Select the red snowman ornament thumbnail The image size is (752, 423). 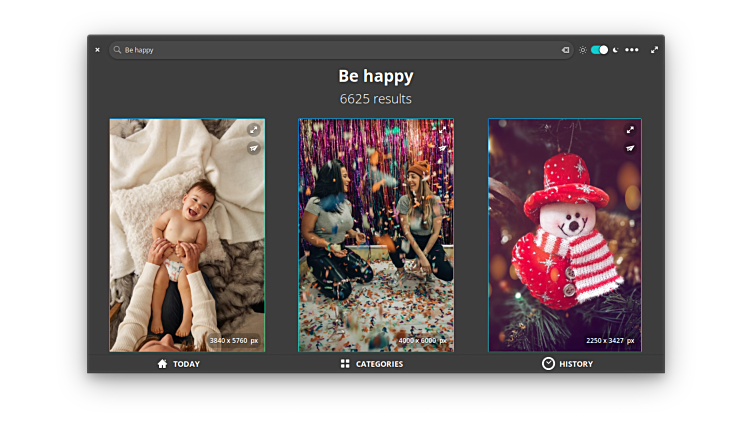tap(564, 240)
